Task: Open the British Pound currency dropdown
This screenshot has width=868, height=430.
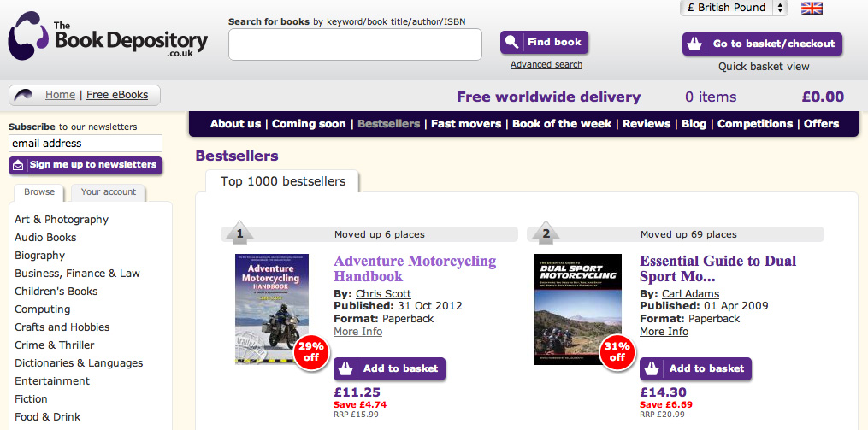Action: (734, 8)
